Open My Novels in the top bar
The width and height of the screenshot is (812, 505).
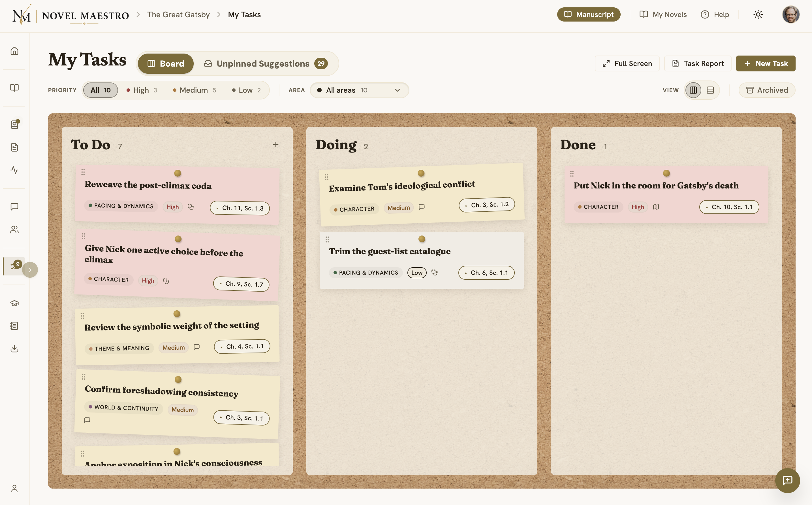(663, 14)
